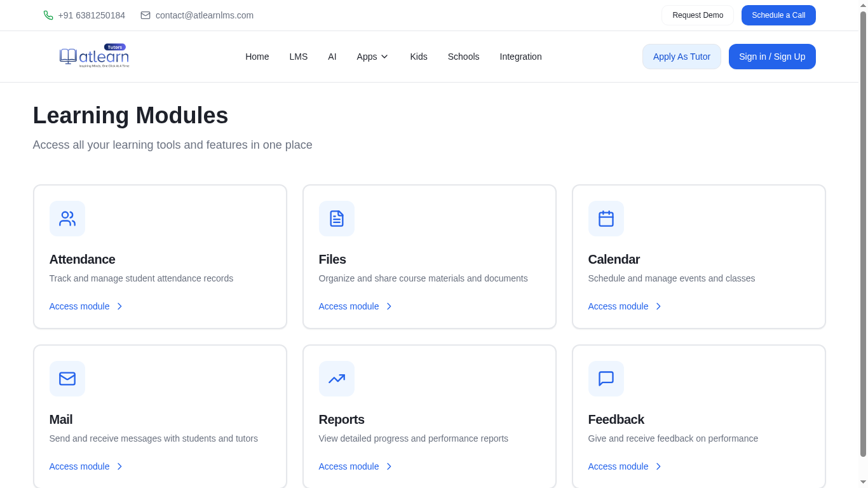Viewport: 868px width, 488px height.
Task: Click the arrow next to Reports Access module
Action: click(389, 466)
